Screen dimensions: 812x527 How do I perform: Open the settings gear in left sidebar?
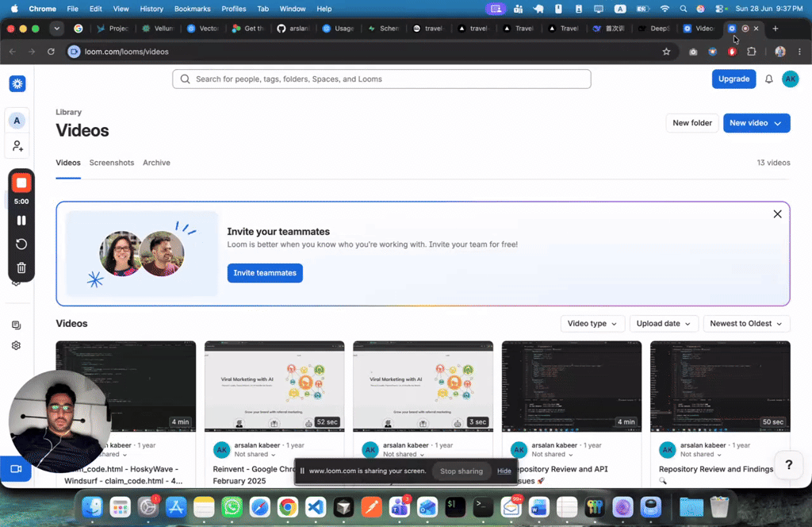(16, 345)
